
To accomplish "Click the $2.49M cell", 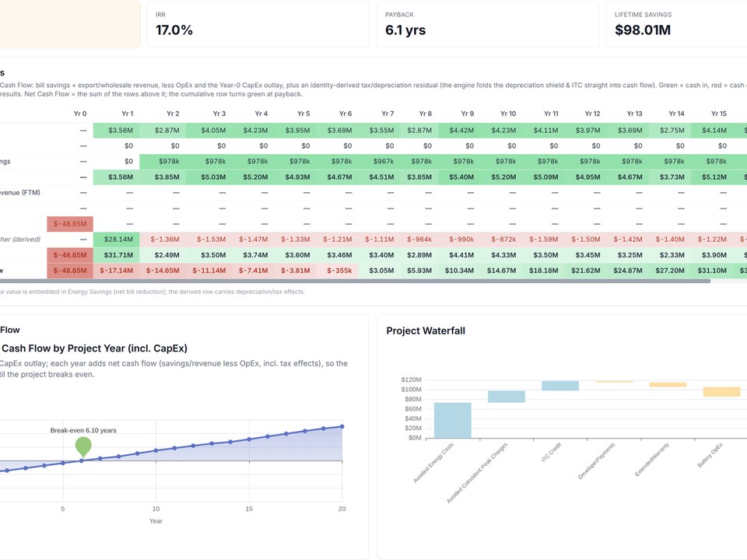I will point(163,255).
